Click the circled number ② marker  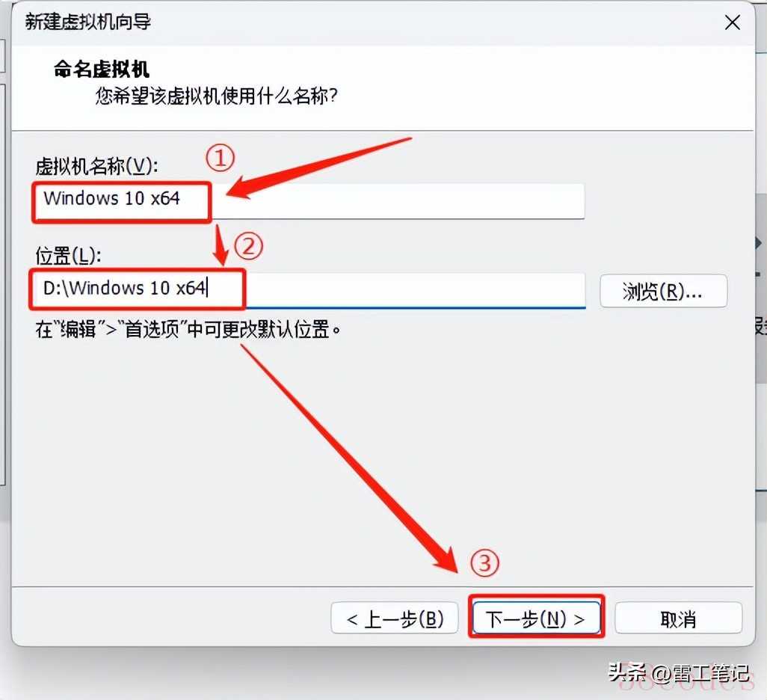(x=248, y=246)
